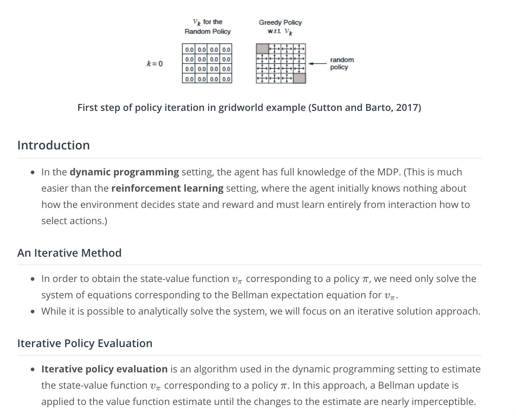Click the Greedy Policy arrows grid

[281, 64]
